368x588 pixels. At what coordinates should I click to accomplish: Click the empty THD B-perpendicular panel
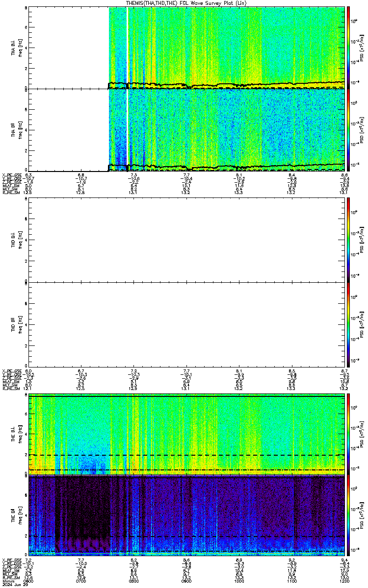click(187, 240)
